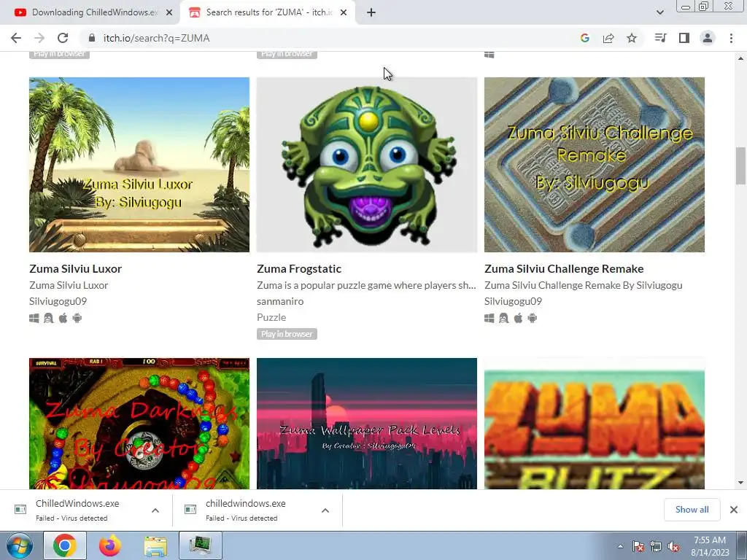Visit the sanmaniro author page
Screen dimensions: 747x560
280,301
